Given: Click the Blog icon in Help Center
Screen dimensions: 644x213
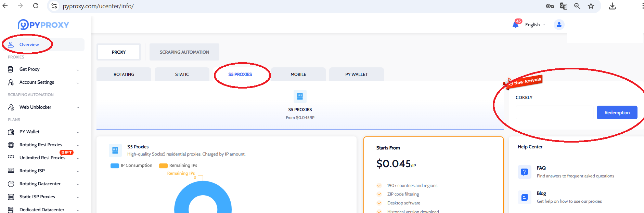Looking at the screenshot, I should [524, 197].
